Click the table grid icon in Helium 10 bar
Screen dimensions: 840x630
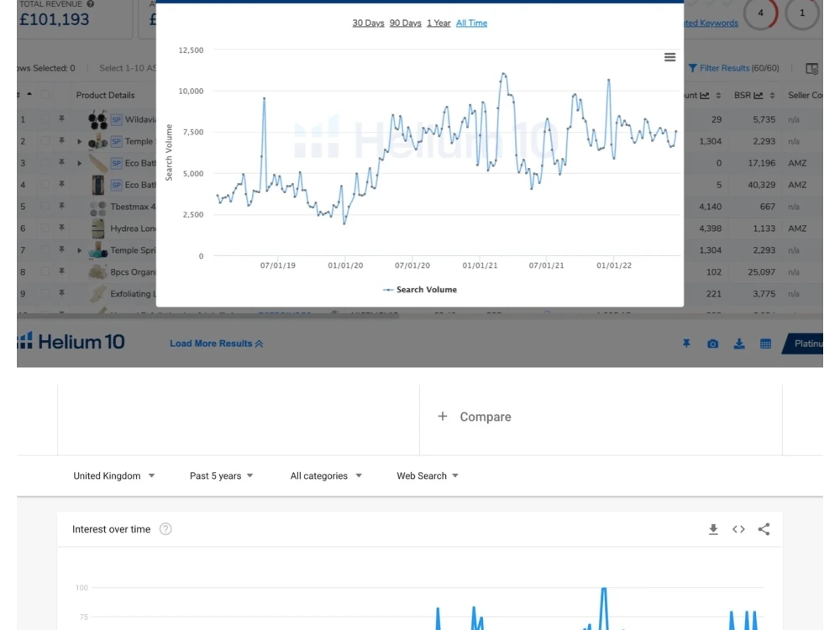[765, 344]
